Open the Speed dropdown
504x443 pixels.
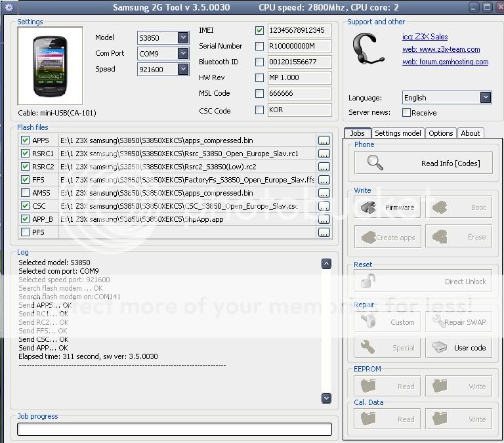tap(183, 69)
